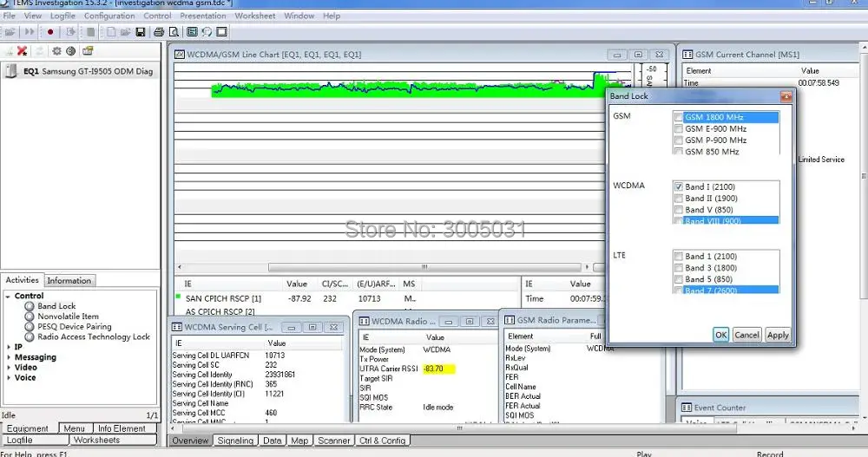Expand the Messaging activities node
Viewport: 868px width, 457px height.
click(9, 357)
